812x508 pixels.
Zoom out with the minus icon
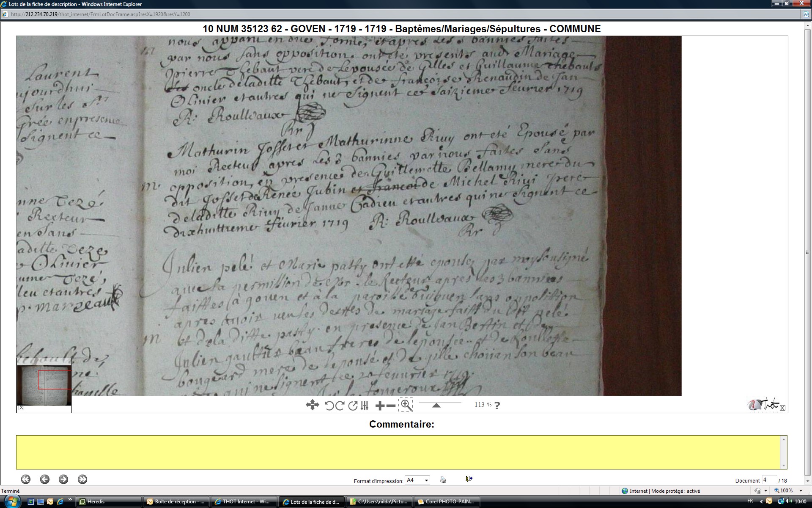[x=391, y=406]
